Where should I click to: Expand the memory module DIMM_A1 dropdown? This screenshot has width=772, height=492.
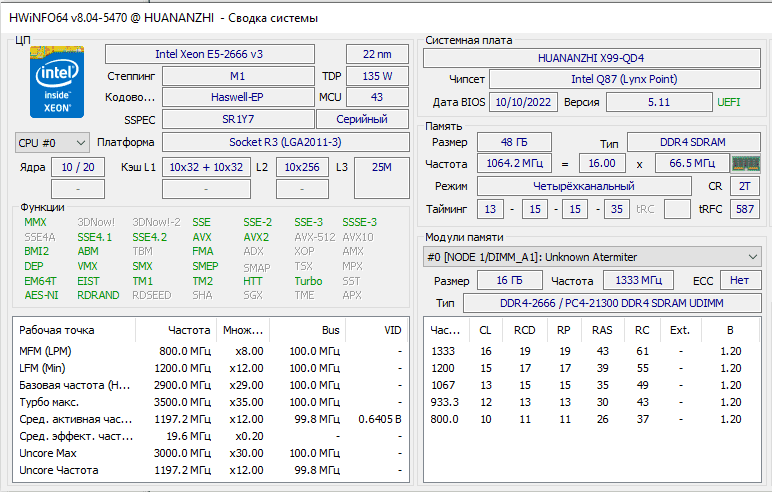[590, 257]
